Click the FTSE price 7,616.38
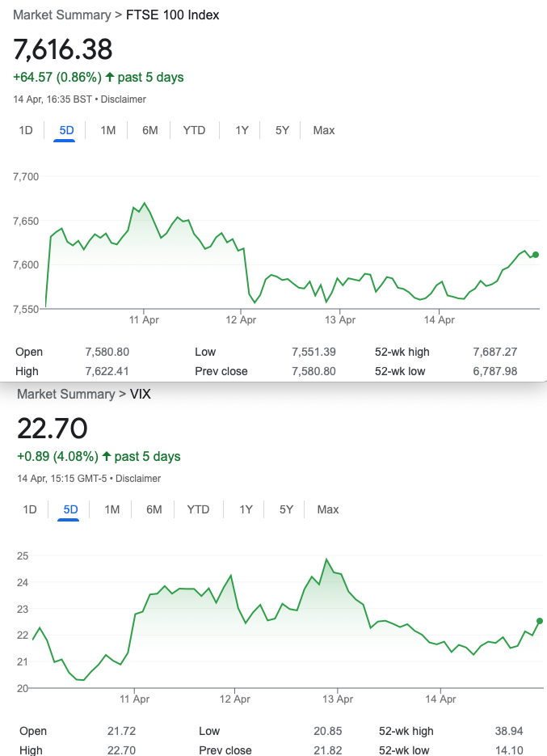 coord(63,49)
